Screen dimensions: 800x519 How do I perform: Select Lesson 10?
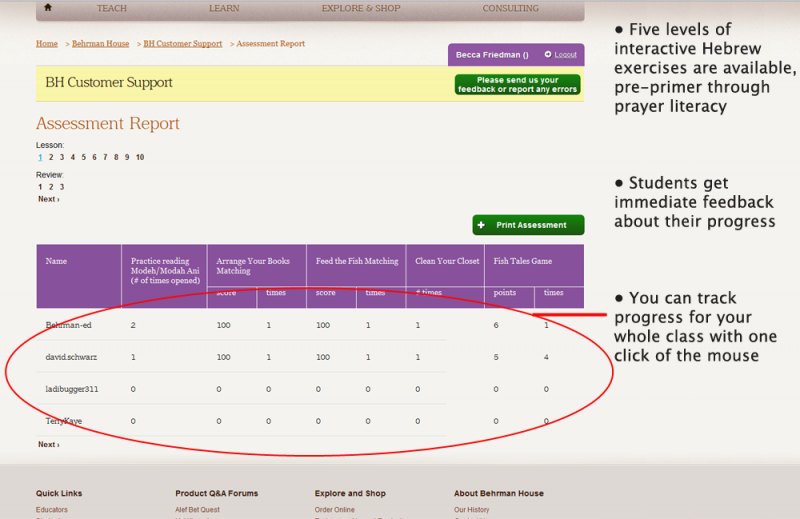point(140,157)
